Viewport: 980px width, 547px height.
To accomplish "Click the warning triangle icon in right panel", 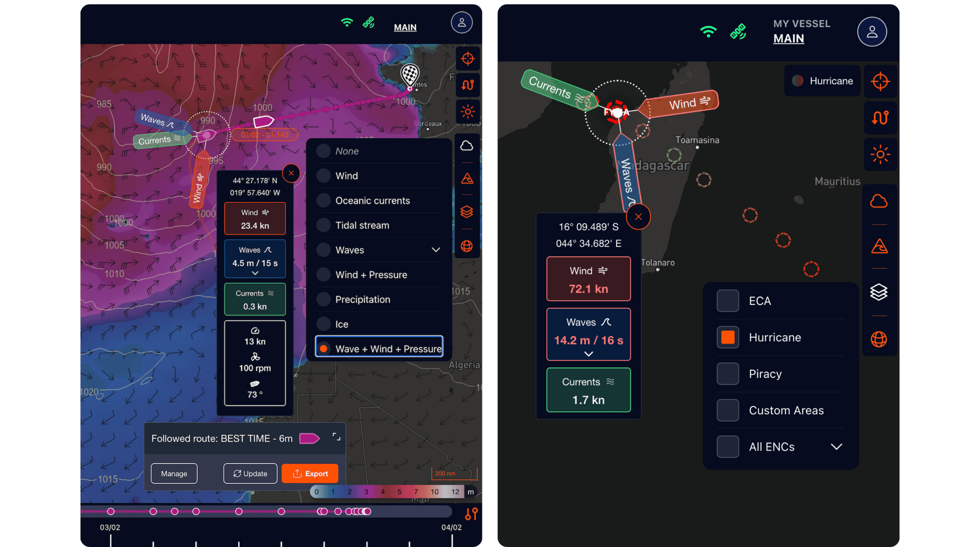I will (x=879, y=246).
